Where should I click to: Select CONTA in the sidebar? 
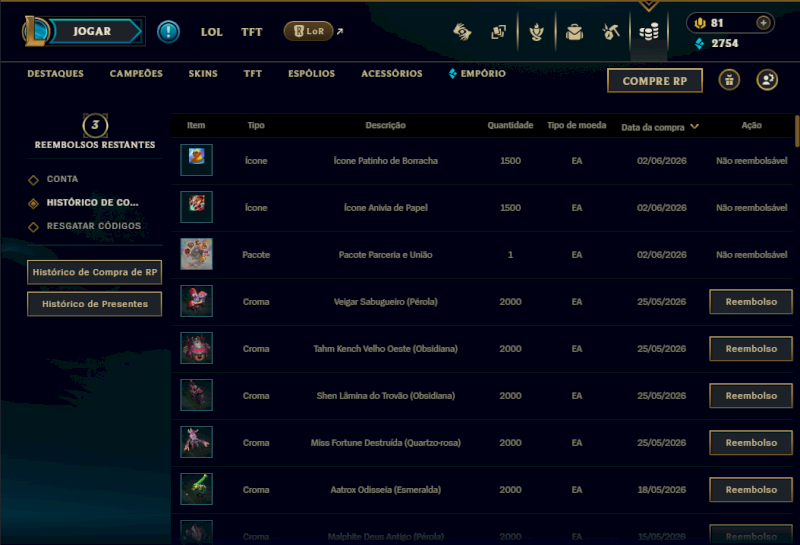pyautogui.click(x=62, y=179)
